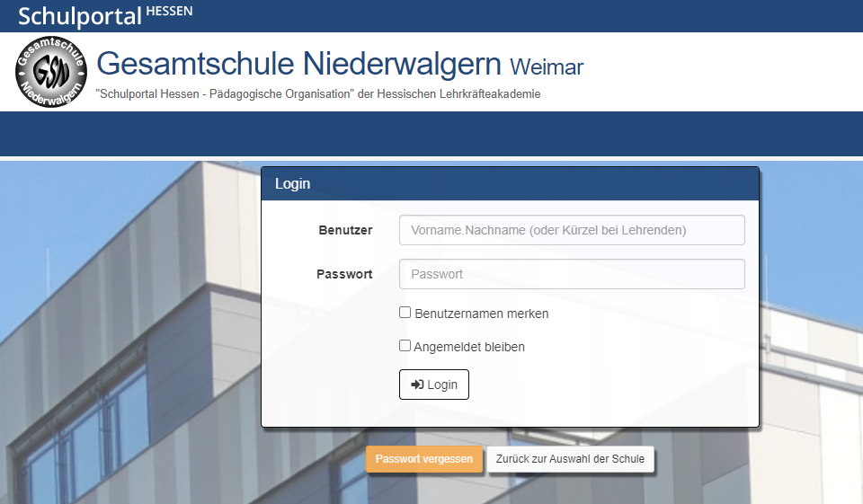Click the Benutzer field label

[345, 230]
